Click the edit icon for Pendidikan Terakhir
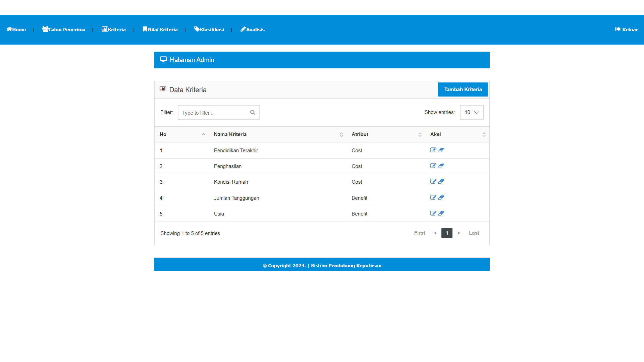 pyautogui.click(x=433, y=150)
